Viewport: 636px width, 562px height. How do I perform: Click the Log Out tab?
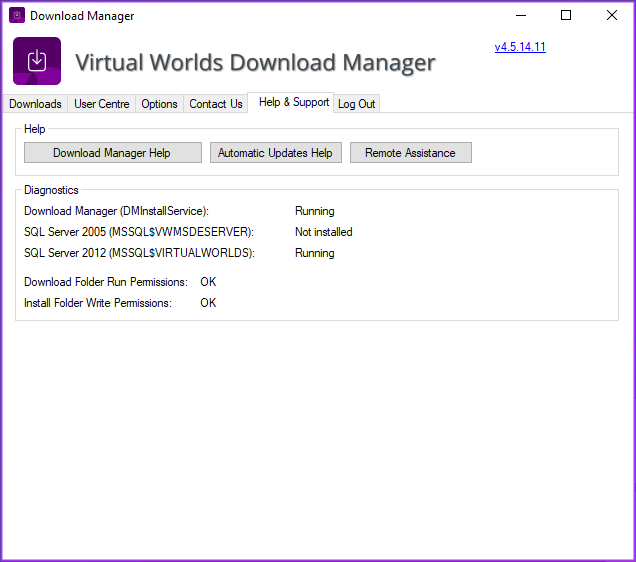pyautogui.click(x=357, y=104)
